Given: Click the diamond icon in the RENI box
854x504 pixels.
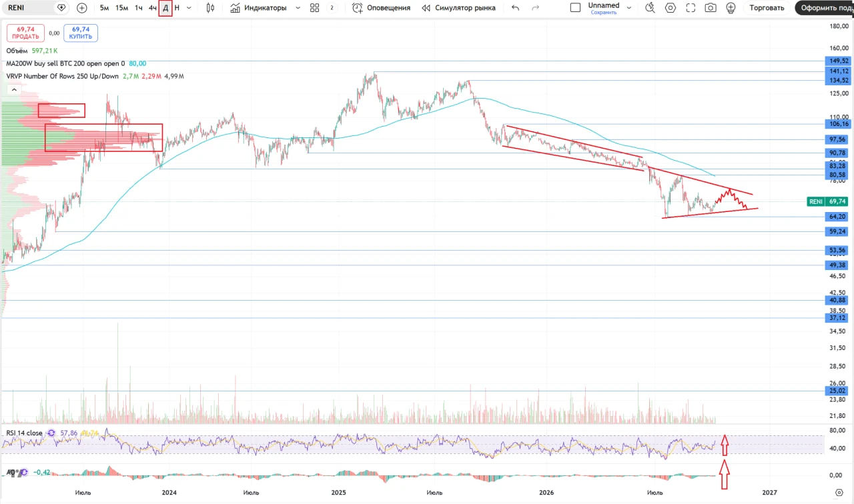Looking at the screenshot, I should tap(61, 8).
